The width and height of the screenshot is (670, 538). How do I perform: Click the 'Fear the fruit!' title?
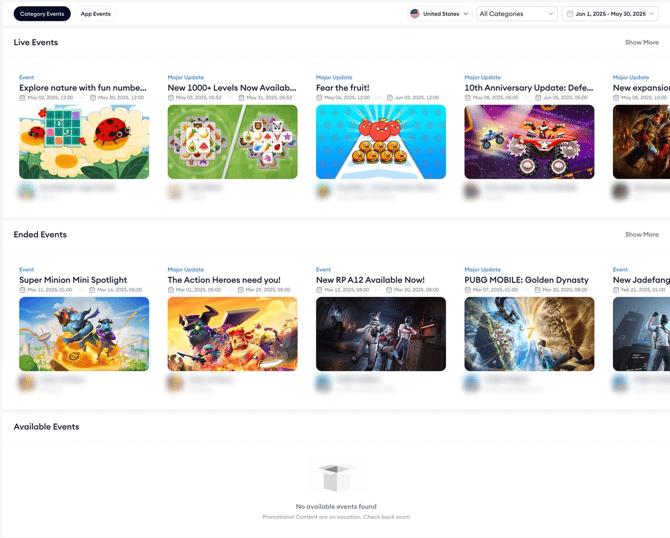click(x=343, y=88)
